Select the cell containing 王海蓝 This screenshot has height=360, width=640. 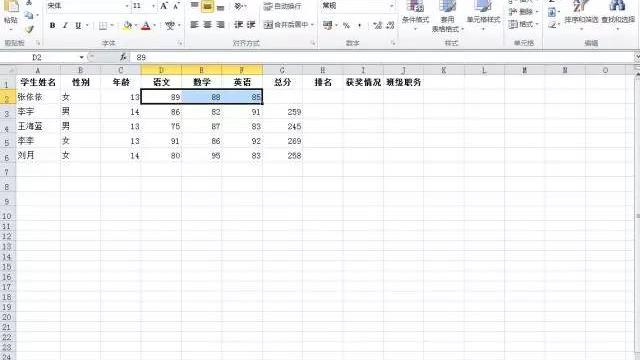(38, 127)
